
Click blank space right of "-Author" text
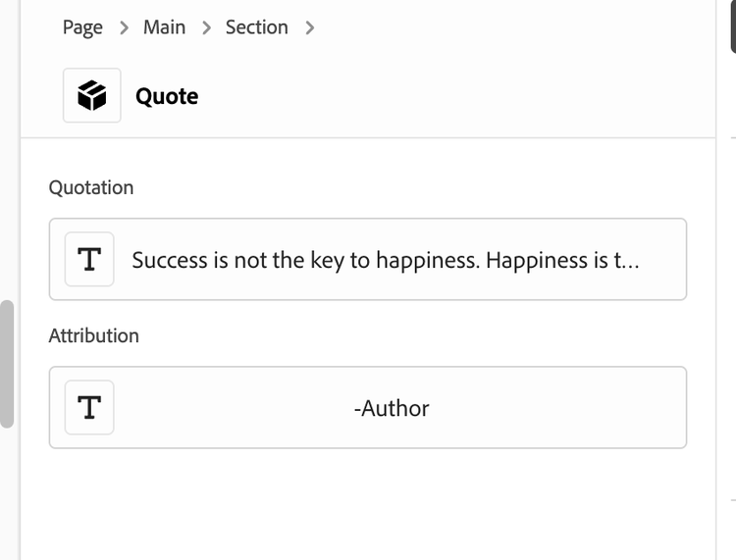[559, 408]
